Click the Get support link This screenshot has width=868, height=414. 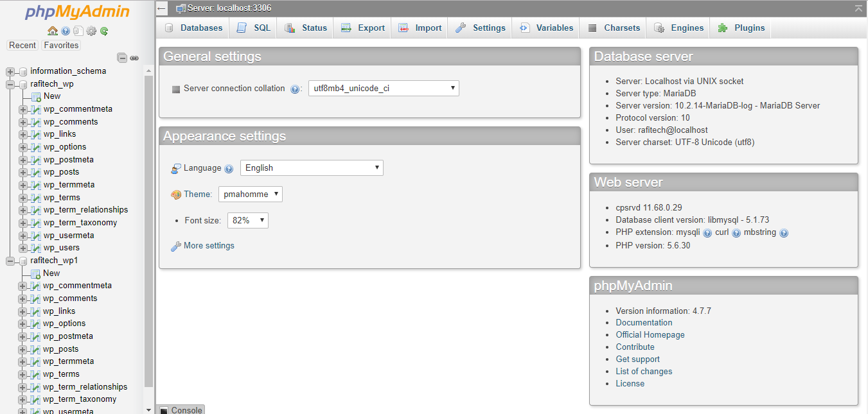coord(637,359)
